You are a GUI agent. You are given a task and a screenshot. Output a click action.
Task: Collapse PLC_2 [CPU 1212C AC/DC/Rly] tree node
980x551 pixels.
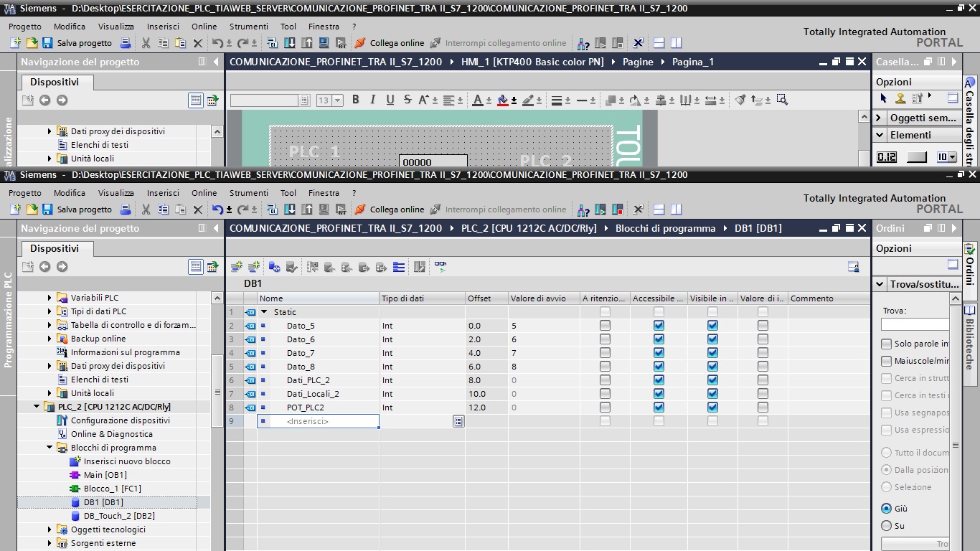point(37,407)
